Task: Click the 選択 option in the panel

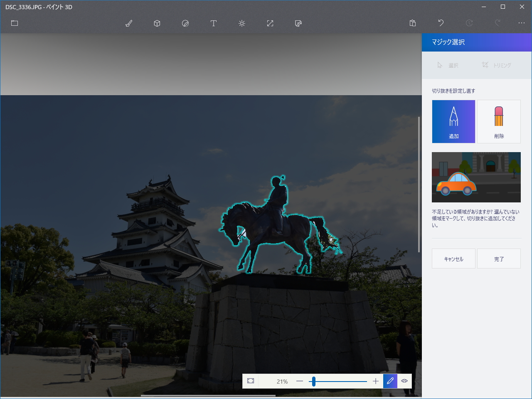Action: click(448, 65)
